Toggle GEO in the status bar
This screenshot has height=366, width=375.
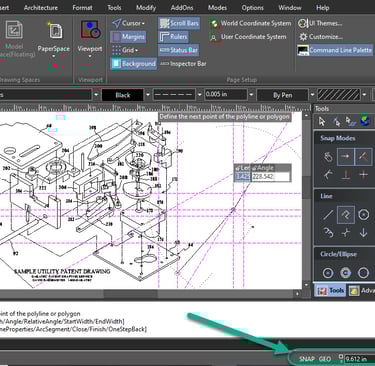click(325, 359)
